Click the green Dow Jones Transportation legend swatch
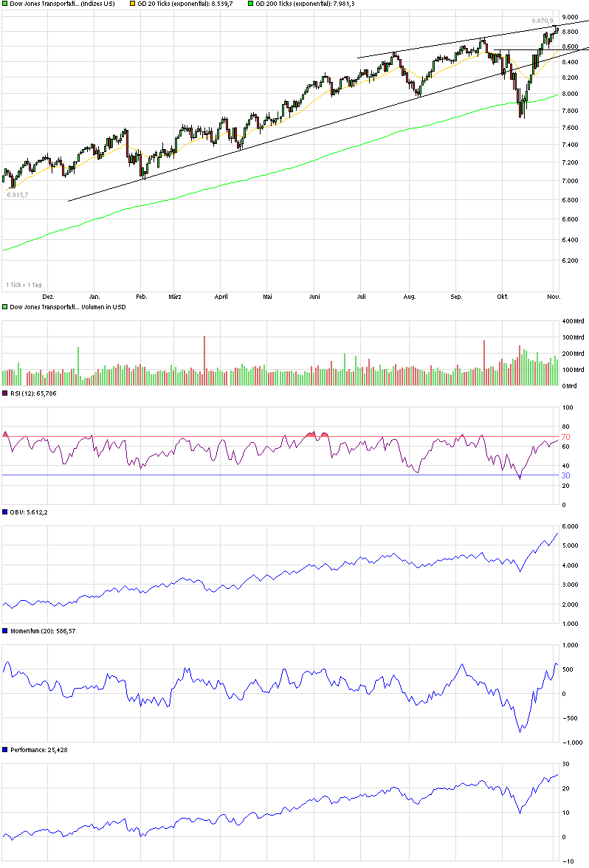589x868 pixels. tap(5, 4)
